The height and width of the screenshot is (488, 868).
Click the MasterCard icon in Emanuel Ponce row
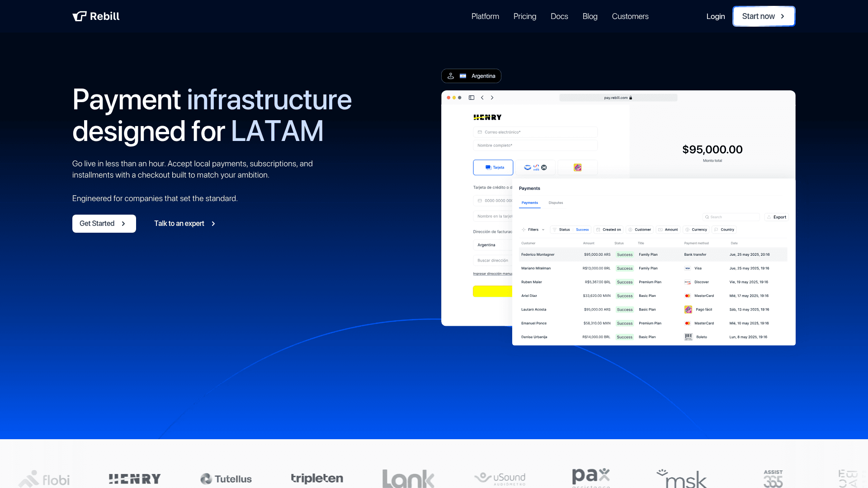pyautogui.click(x=688, y=324)
